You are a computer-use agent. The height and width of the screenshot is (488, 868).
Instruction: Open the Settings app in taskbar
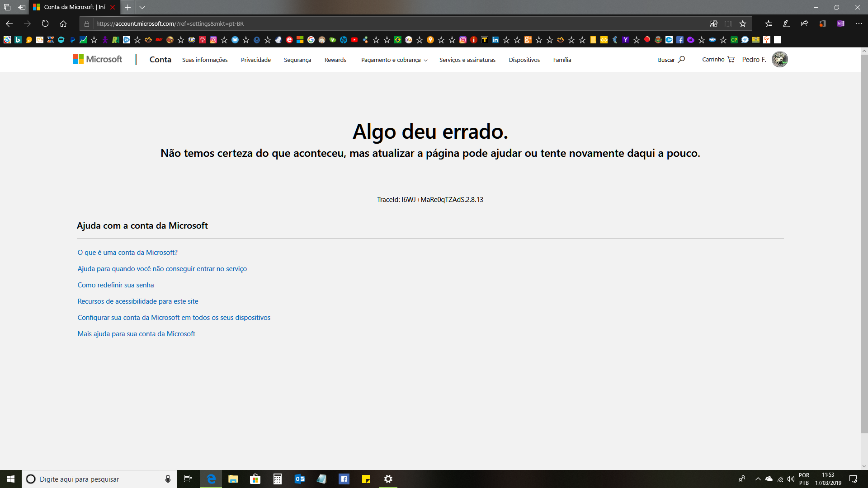coord(388,479)
